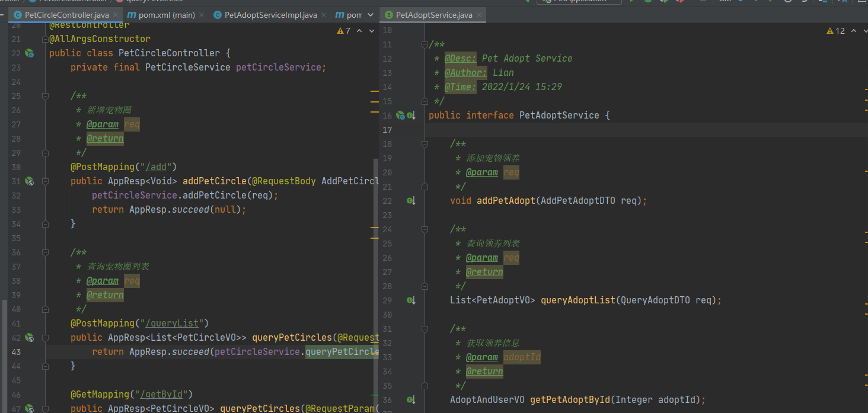
Task: Collapse the @AllArgsConstructor annotation fold on line 21
Action: pyautogui.click(x=44, y=39)
